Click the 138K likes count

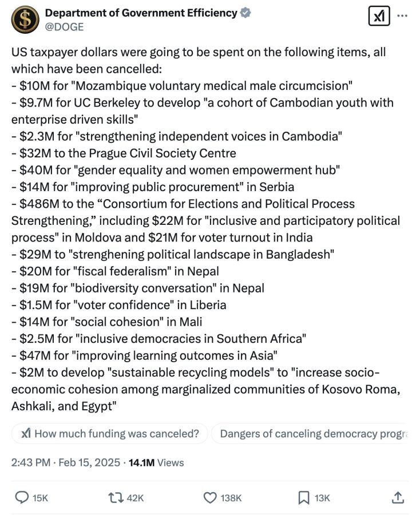(231, 498)
